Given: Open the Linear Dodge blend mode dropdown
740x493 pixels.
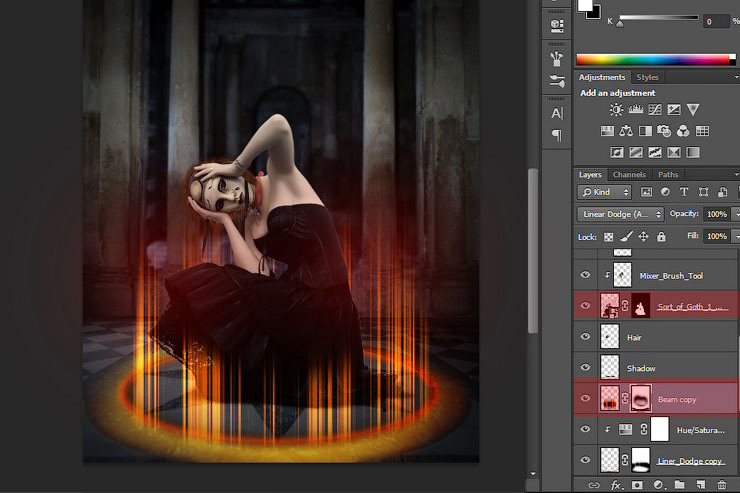Looking at the screenshot, I should click(x=621, y=214).
